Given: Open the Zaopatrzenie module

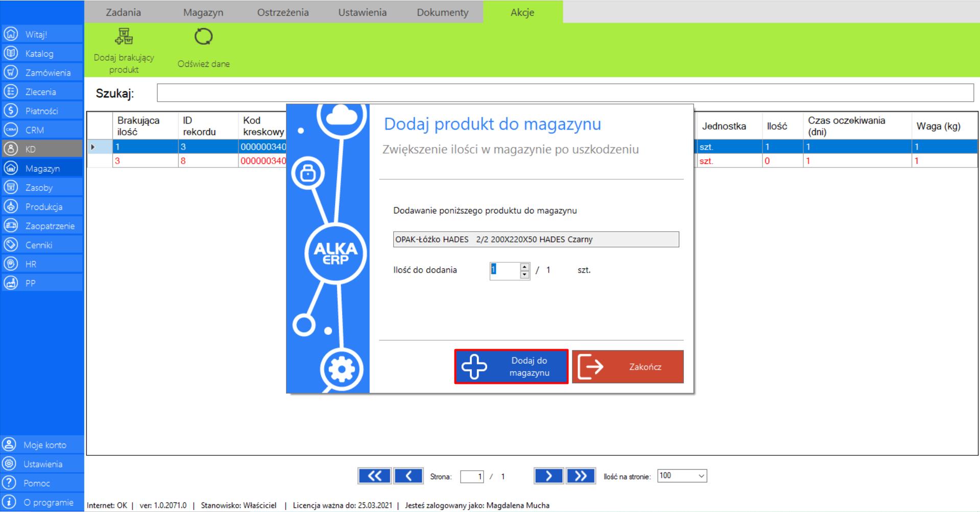Looking at the screenshot, I should (50, 226).
